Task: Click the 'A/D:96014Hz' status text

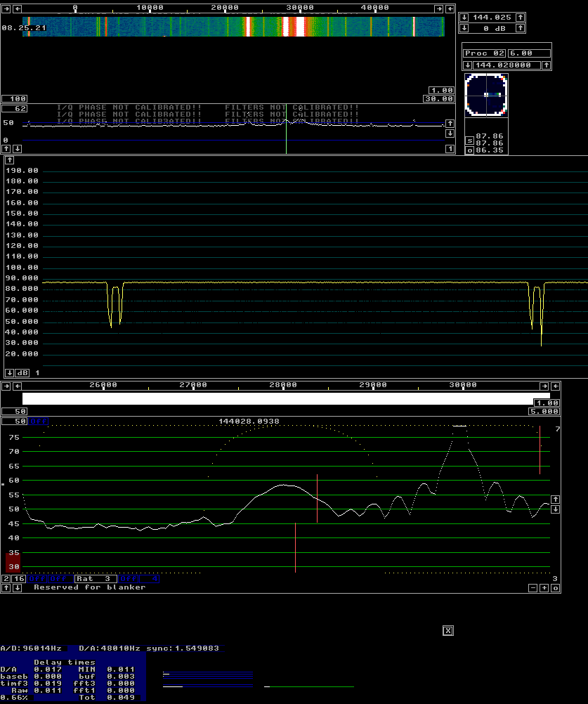Action: [x=31, y=648]
